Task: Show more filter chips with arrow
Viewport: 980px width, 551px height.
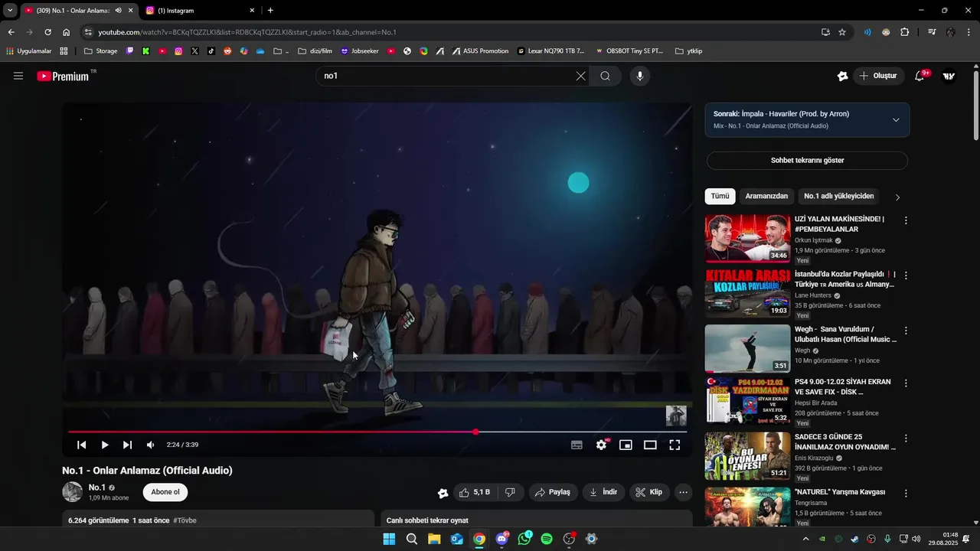Action: (897, 197)
